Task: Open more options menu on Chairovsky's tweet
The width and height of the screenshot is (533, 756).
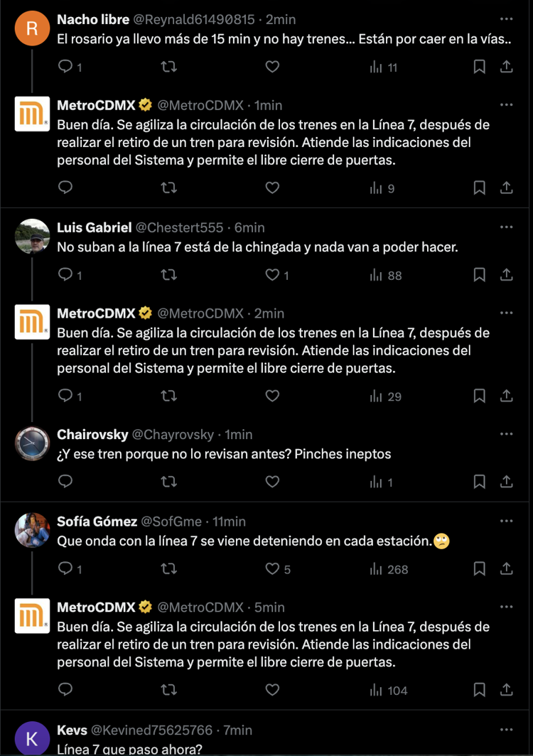Action: click(507, 434)
